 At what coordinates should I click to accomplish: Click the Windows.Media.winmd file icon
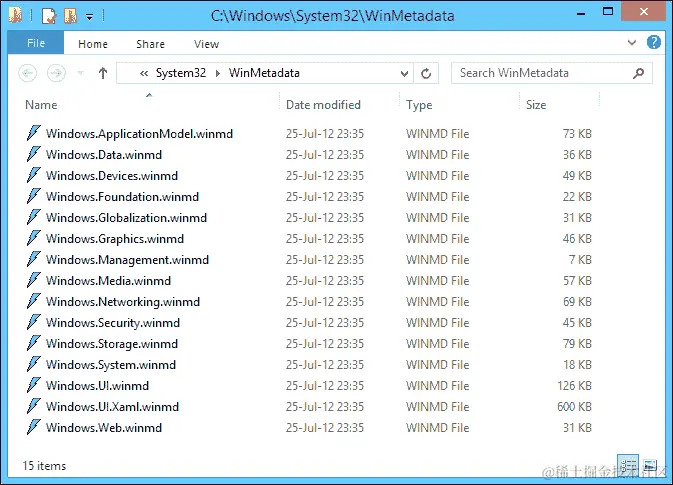pos(34,281)
